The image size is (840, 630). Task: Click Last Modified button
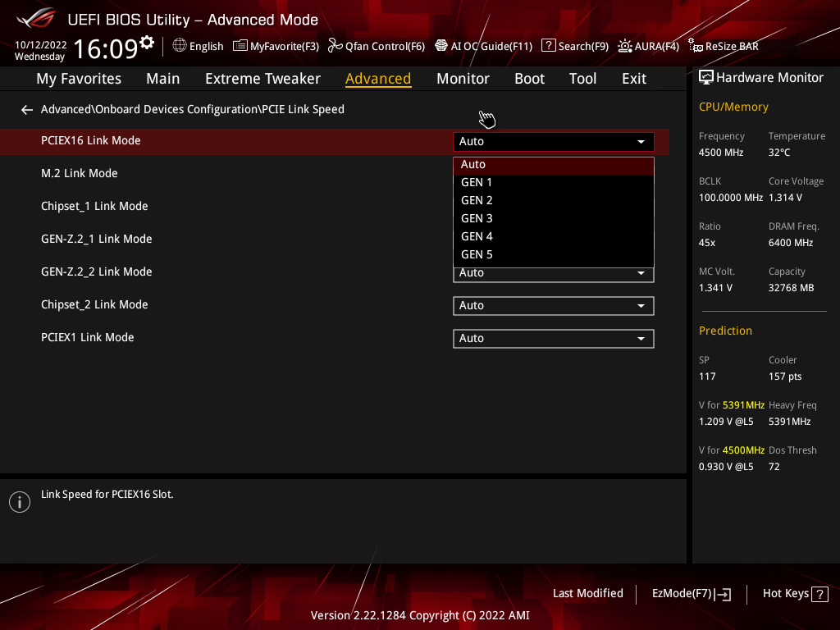(587, 594)
